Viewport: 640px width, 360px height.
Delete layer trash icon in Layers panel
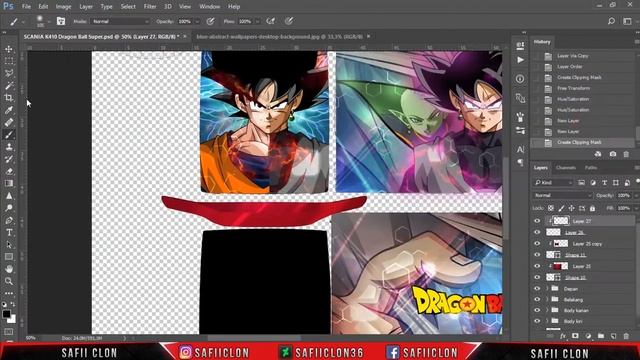626,336
